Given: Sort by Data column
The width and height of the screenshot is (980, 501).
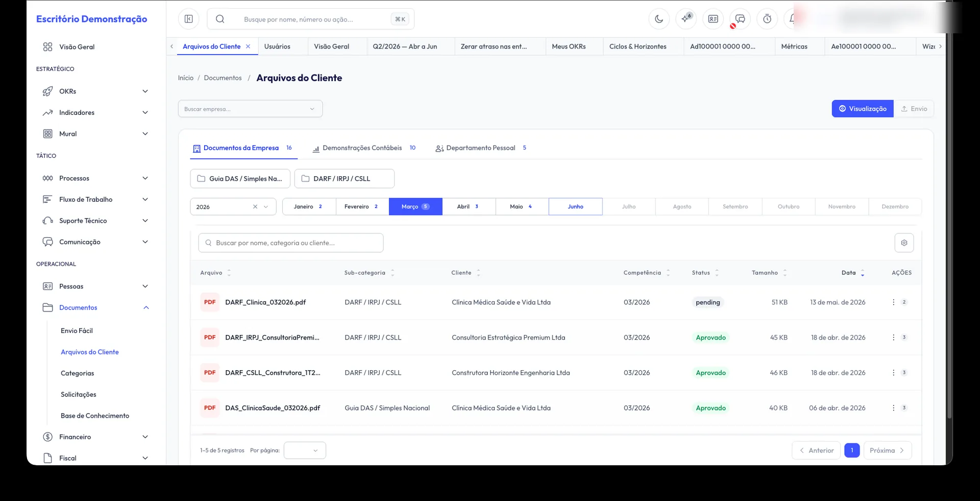Looking at the screenshot, I should click(863, 273).
